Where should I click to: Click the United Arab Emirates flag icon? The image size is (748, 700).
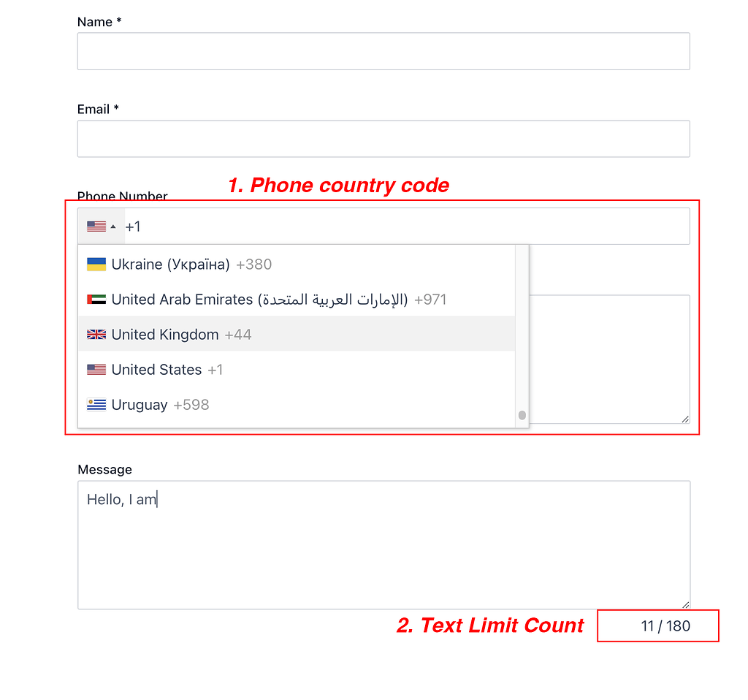click(x=96, y=300)
